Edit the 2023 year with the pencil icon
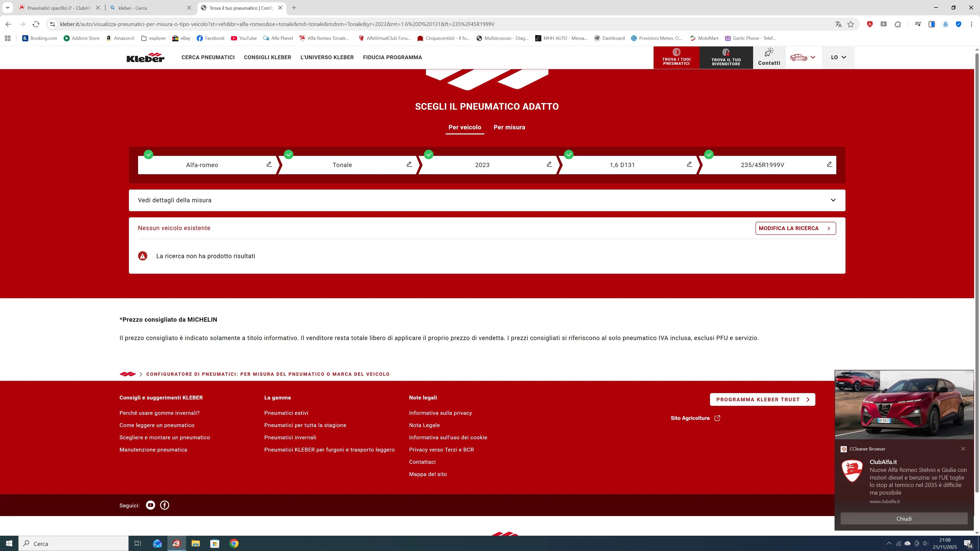 549,164
